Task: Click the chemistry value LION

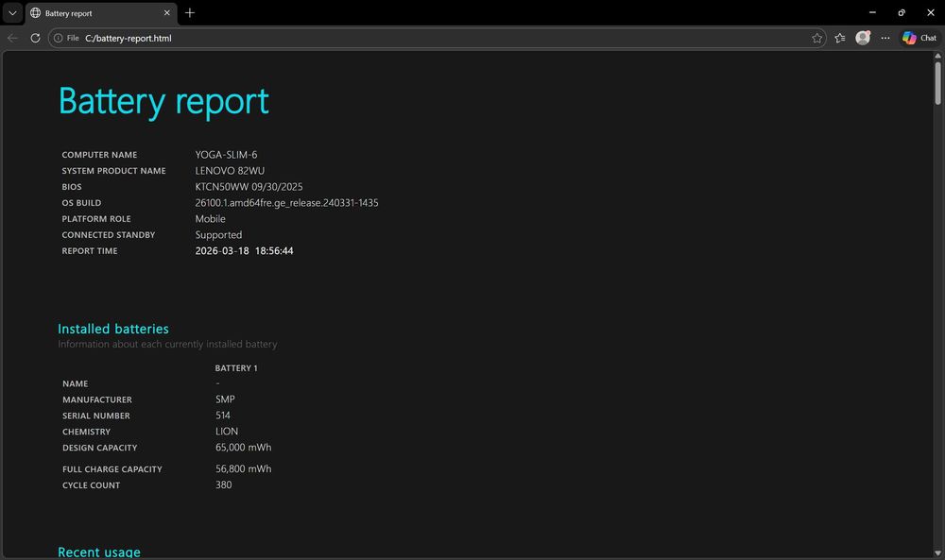Action: 227,432
